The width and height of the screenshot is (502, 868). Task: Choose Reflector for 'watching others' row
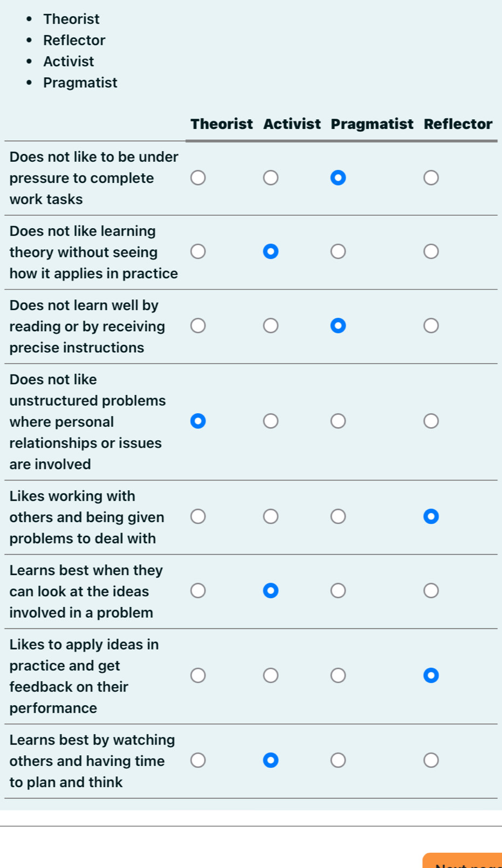(x=431, y=760)
